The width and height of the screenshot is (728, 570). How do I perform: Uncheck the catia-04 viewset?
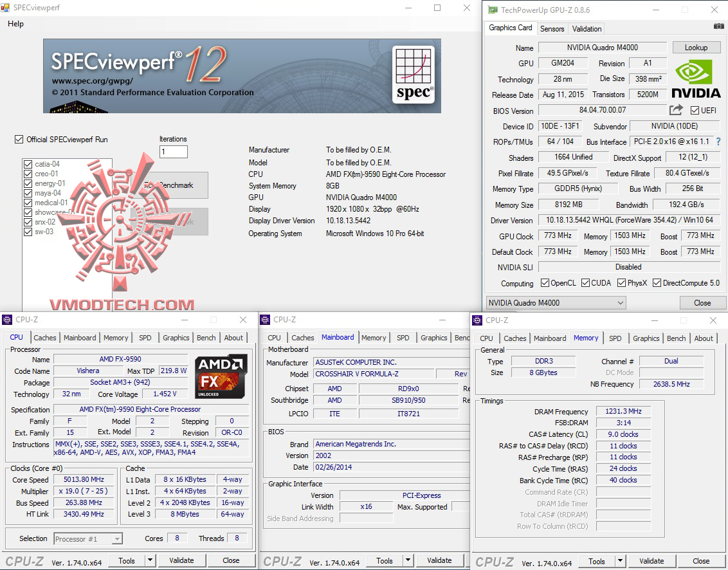click(28, 164)
